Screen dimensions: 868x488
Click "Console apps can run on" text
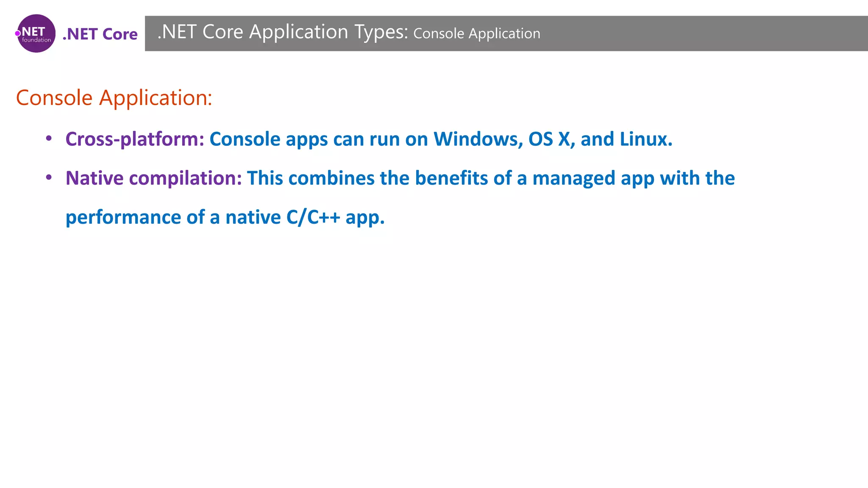pyautogui.click(x=318, y=139)
